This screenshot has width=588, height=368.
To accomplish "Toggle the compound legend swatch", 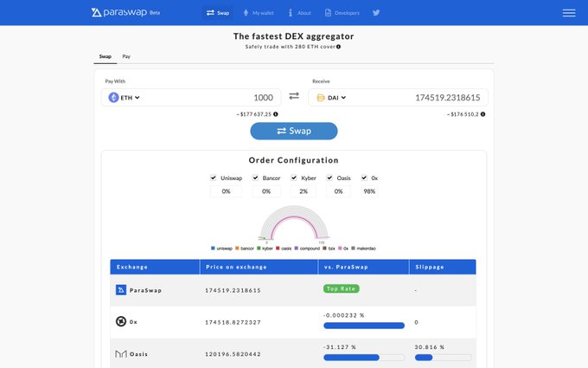I will [297, 249].
